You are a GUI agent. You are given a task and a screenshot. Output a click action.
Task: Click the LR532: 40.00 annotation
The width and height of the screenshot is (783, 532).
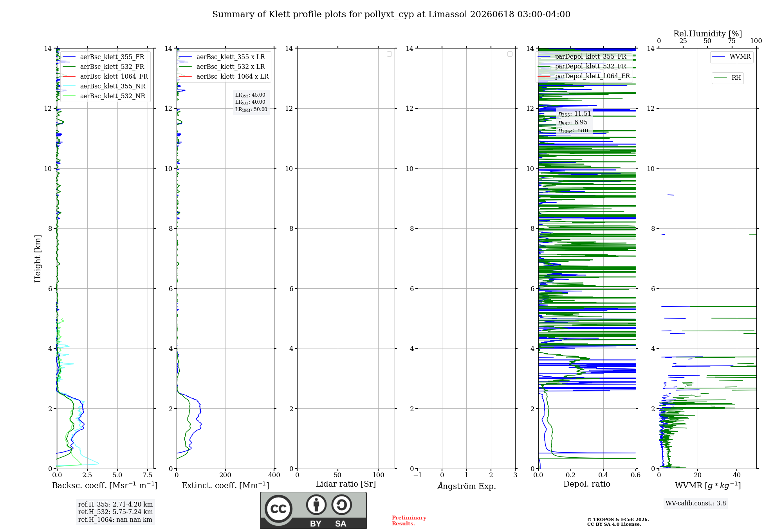250,102
